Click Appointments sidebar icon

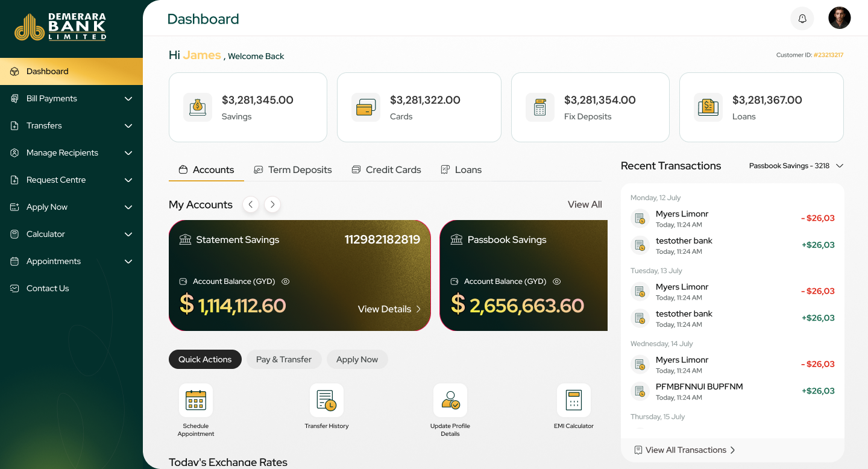tap(14, 261)
